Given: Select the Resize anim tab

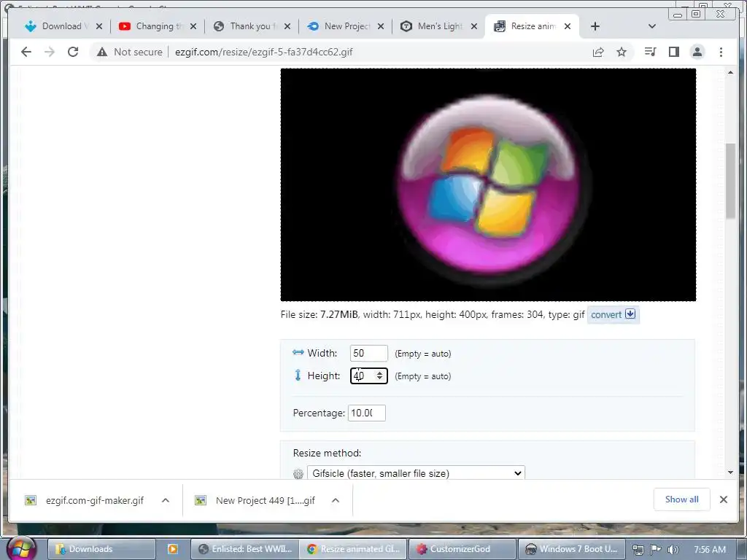Looking at the screenshot, I should [531, 26].
